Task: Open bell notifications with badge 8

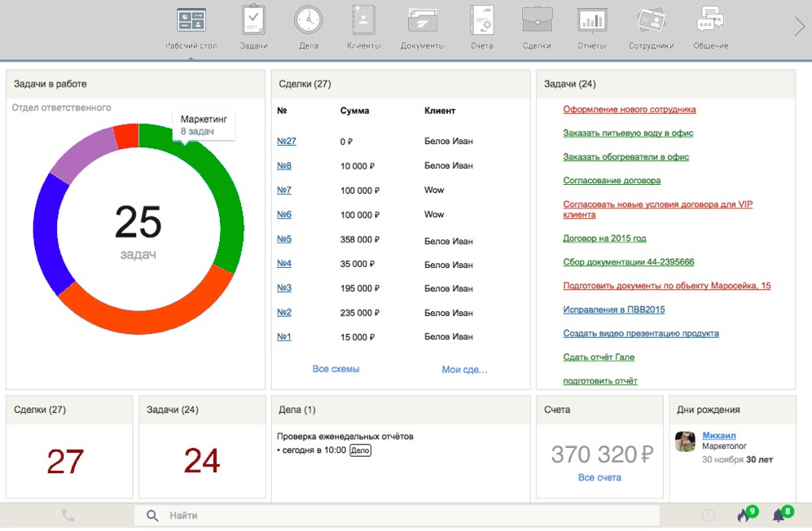Action: coord(779,516)
